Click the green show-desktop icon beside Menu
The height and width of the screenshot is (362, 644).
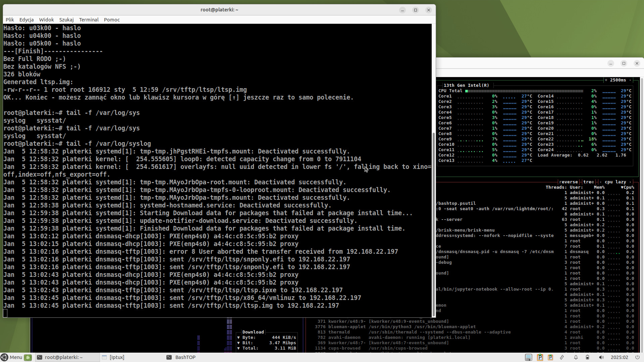pyautogui.click(x=28, y=357)
